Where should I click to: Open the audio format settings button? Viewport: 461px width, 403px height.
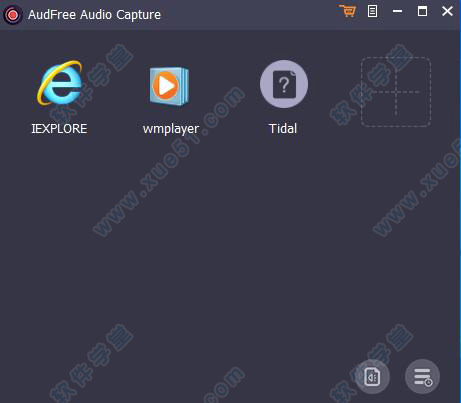click(x=372, y=377)
